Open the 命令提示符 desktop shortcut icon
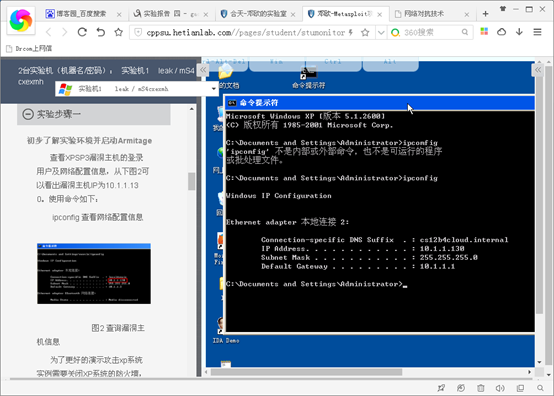This screenshot has width=554, height=396. tap(308, 77)
